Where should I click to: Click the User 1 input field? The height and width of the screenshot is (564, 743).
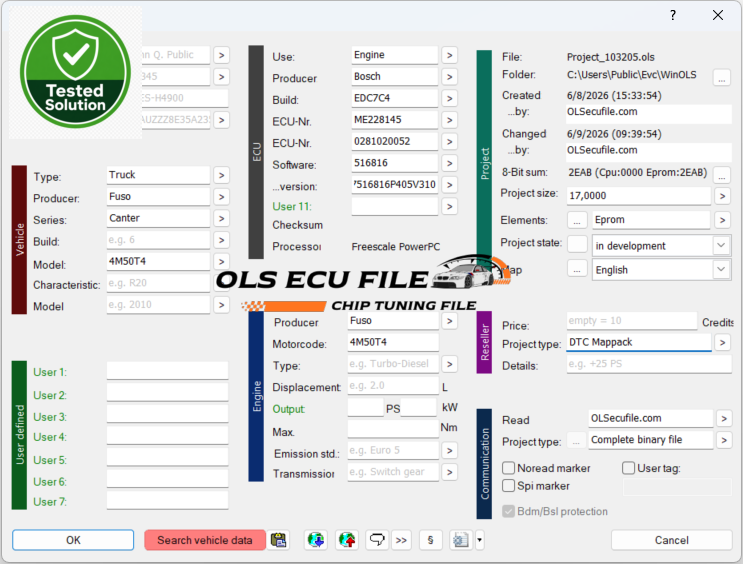(x=167, y=371)
